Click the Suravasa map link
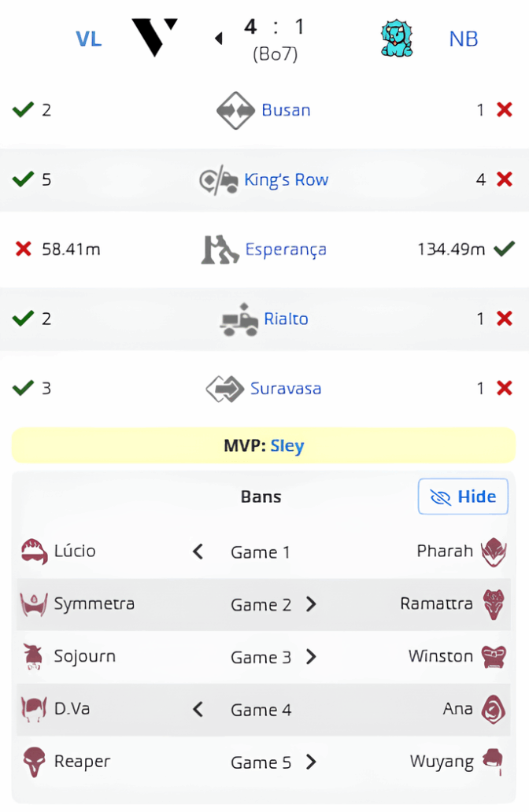The width and height of the screenshot is (529, 812). pyautogui.click(x=286, y=389)
